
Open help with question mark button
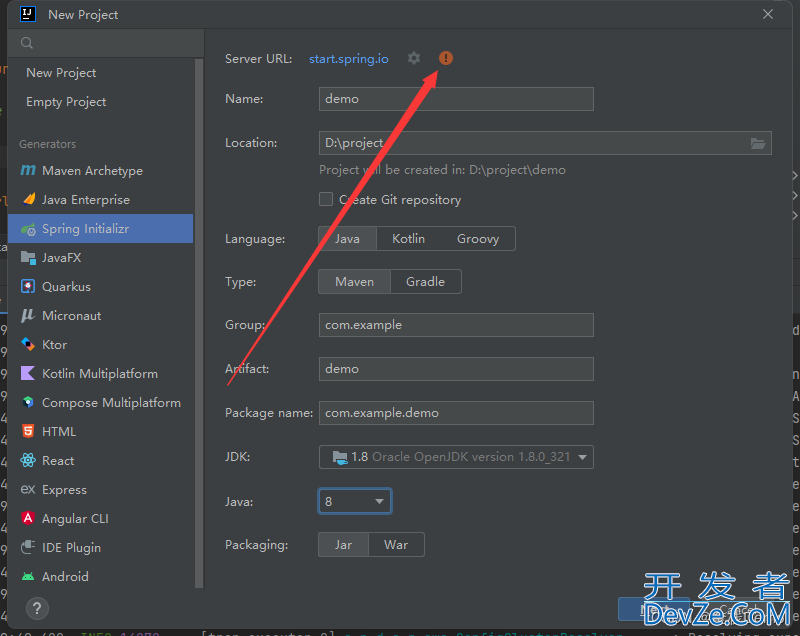tap(37, 608)
